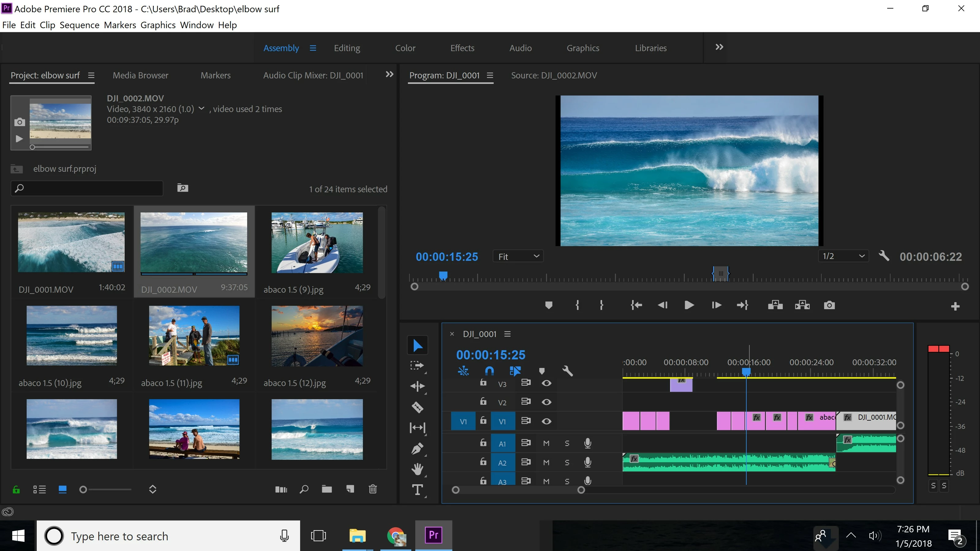Open program monitor wrench settings

tap(884, 256)
